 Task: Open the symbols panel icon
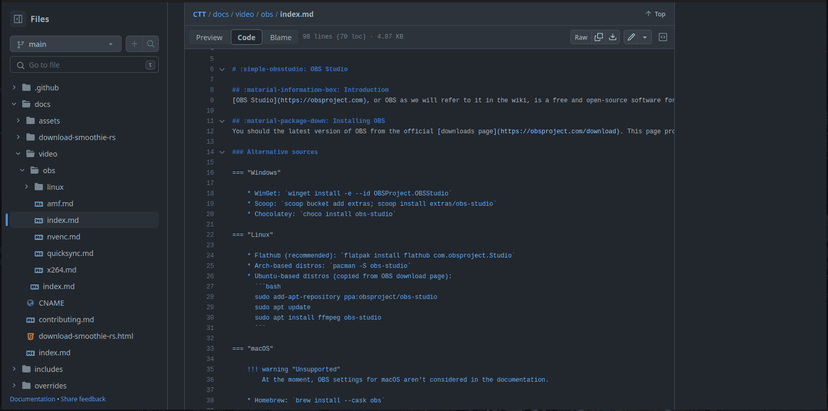tap(662, 37)
